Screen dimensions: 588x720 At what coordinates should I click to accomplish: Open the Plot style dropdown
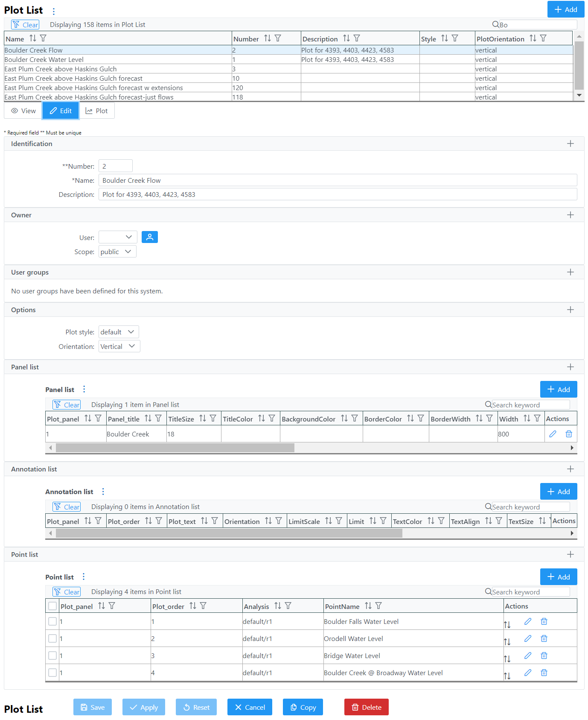(x=118, y=332)
